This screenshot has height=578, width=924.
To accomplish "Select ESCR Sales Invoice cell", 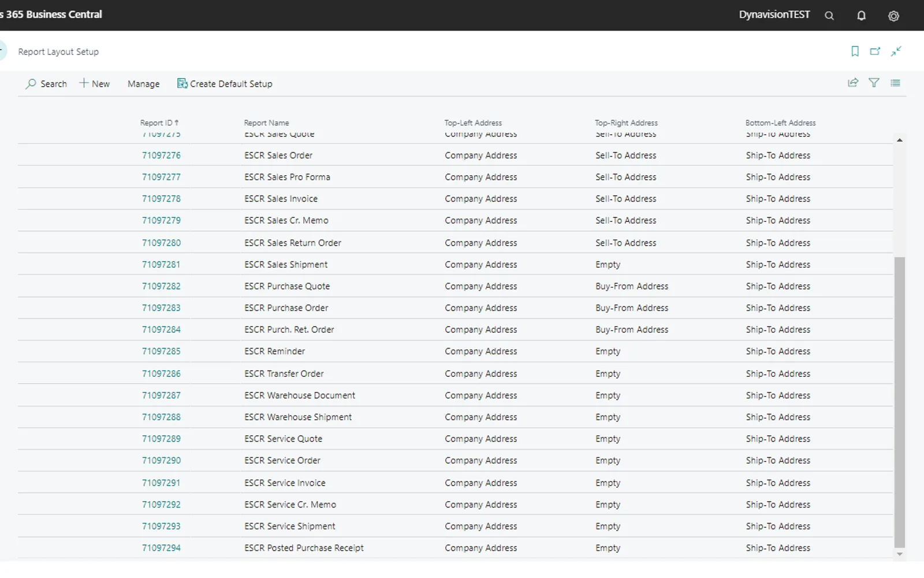I will pos(281,199).
